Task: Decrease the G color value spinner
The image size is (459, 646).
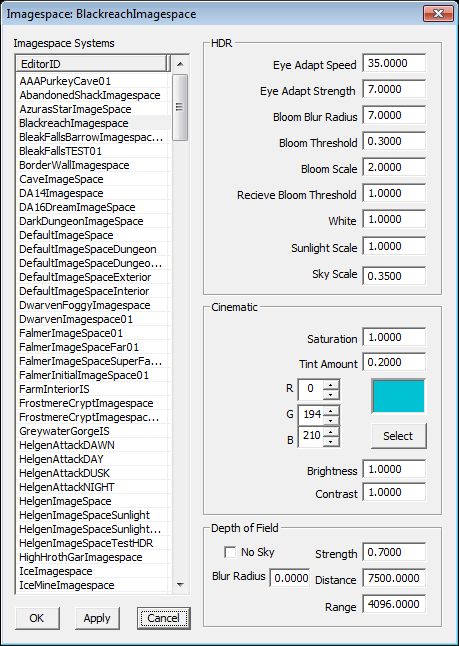Action: [x=331, y=419]
